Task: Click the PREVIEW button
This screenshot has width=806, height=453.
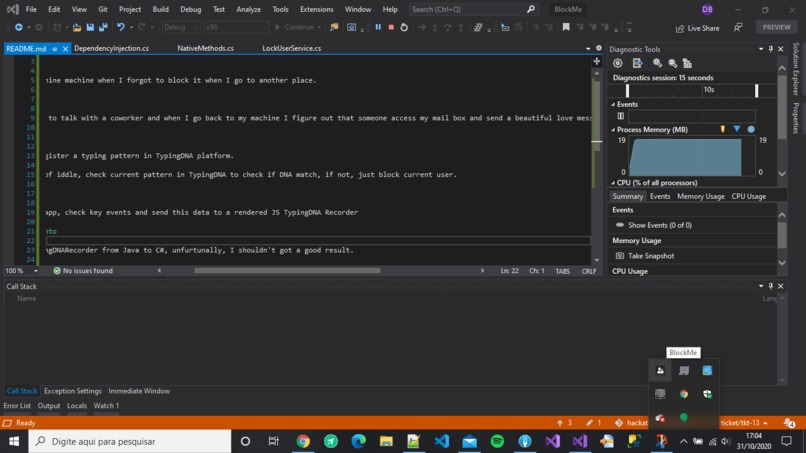Action: click(776, 27)
